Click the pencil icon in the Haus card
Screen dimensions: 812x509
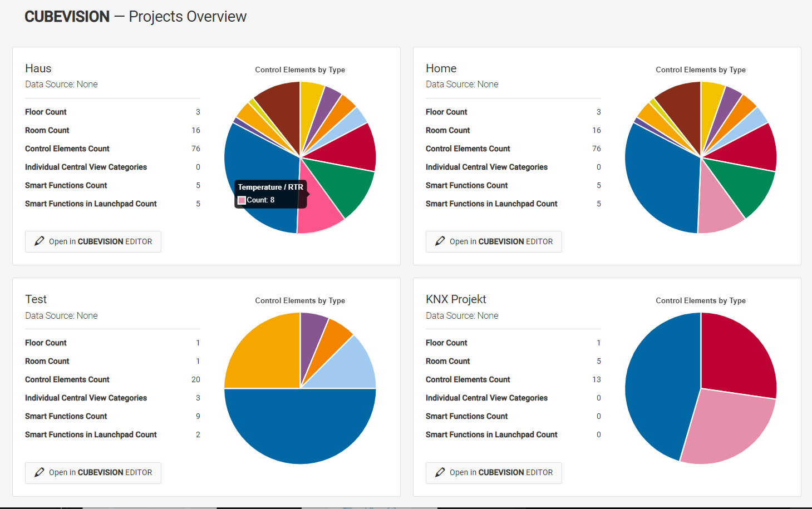click(x=39, y=241)
